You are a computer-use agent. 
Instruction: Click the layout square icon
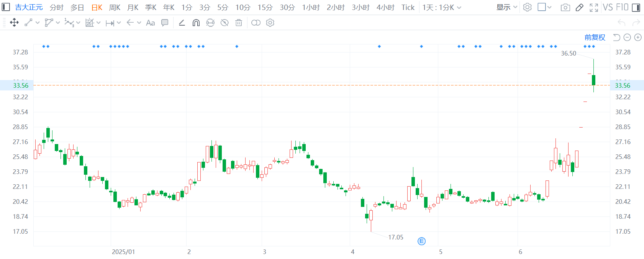click(542, 7)
